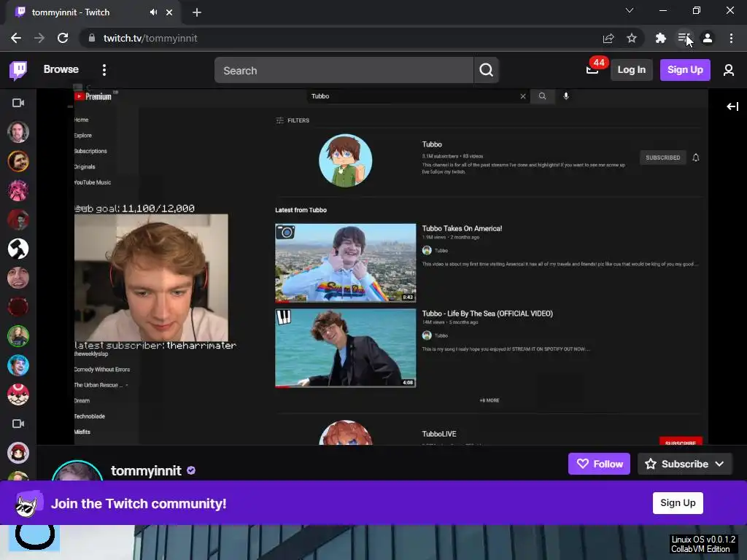Screen dimensions: 747x560
Task: Click the Log In button
Action: [631, 70]
